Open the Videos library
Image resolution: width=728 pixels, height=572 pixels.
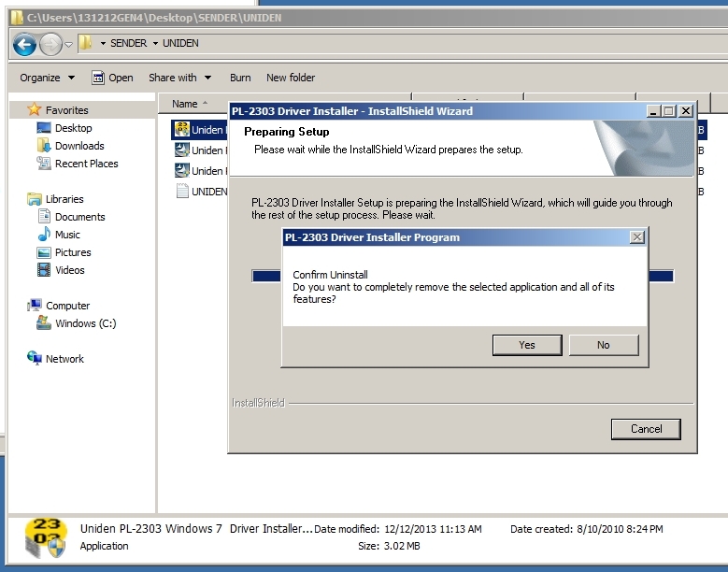tap(69, 270)
